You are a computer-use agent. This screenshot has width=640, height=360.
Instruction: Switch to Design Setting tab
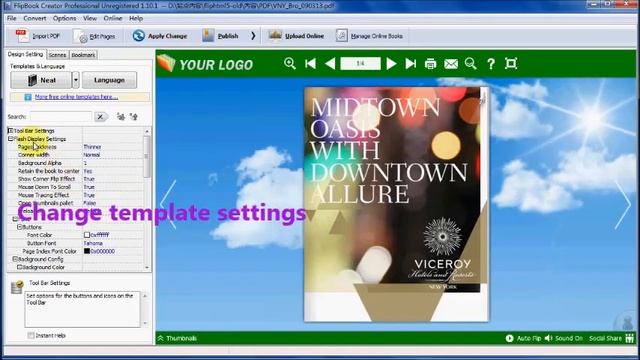point(25,54)
